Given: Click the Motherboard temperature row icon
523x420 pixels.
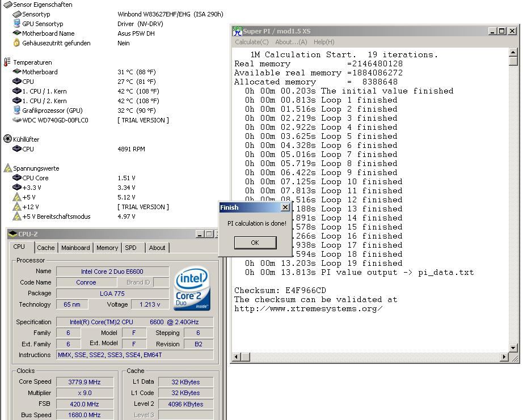Looking at the screenshot, I should pyautogui.click(x=16, y=71).
